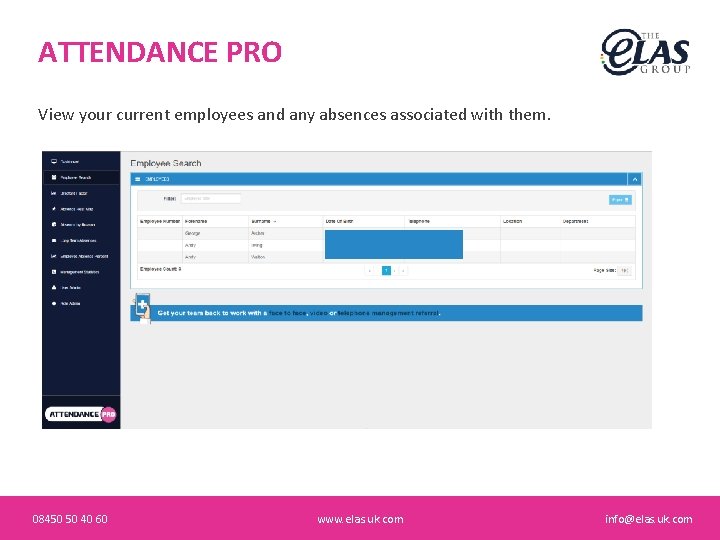Open Employee Absence Periods chart icon
The height and width of the screenshot is (540, 720).
tap(54, 256)
